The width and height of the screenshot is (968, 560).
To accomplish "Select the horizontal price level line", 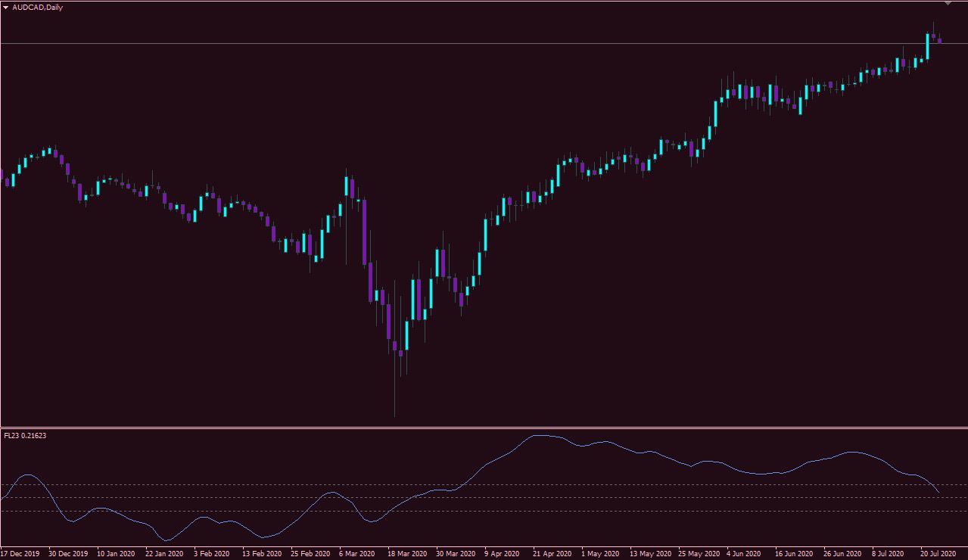I will (x=484, y=43).
